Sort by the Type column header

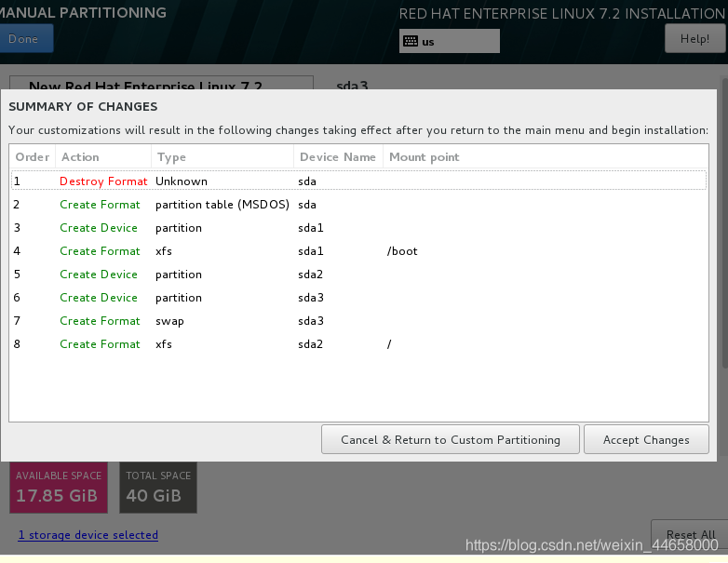click(x=222, y=157)
